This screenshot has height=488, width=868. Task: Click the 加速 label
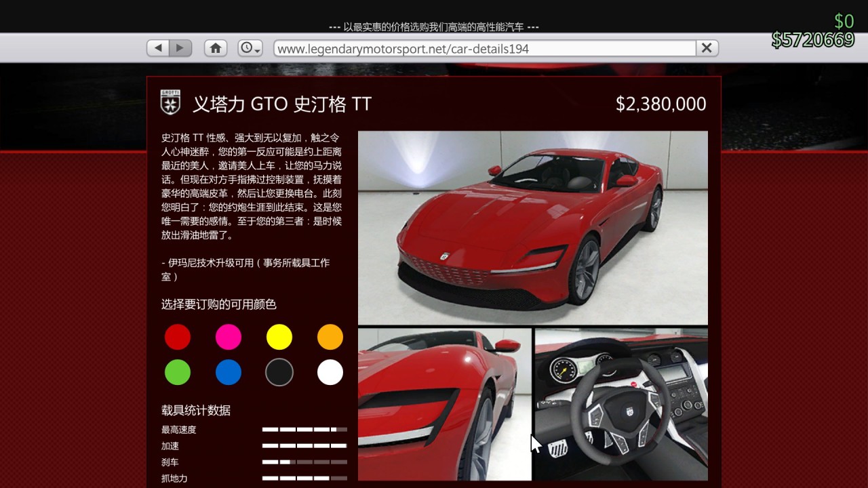170,446
